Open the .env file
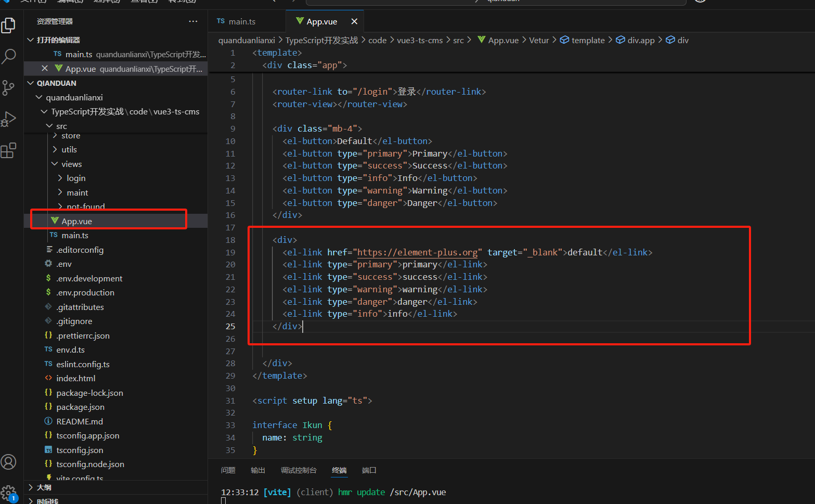 pyautogui.click(x=115, y=264)
